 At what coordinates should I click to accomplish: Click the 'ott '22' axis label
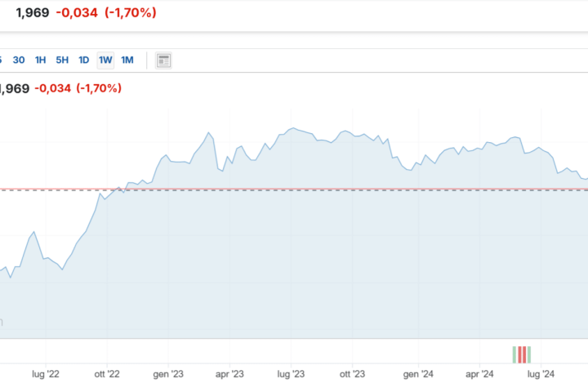tap(105, 375)
